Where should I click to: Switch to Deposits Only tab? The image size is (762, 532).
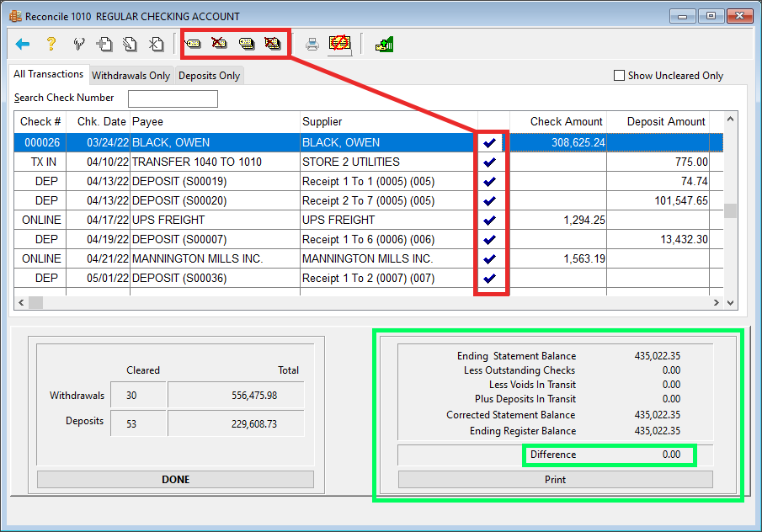click(209, 75)
